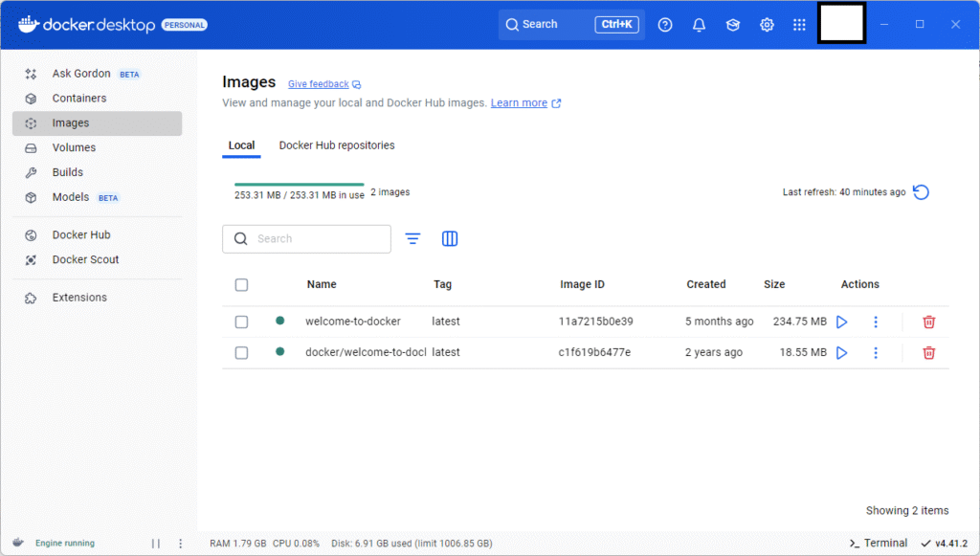
Task: Click image ID 11a7215b0e39
Action: click(x=595, y=322)
